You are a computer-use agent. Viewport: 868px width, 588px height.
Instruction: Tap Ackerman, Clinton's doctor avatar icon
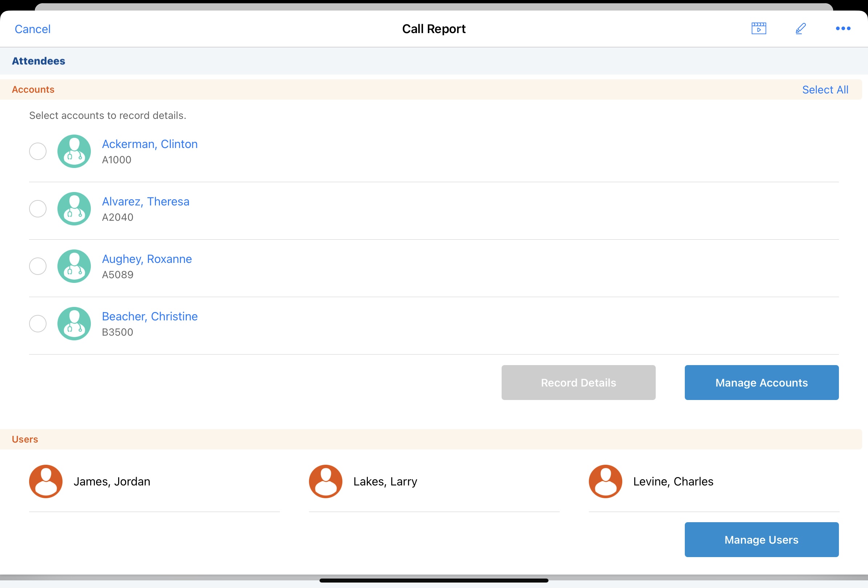pos(74,151)
